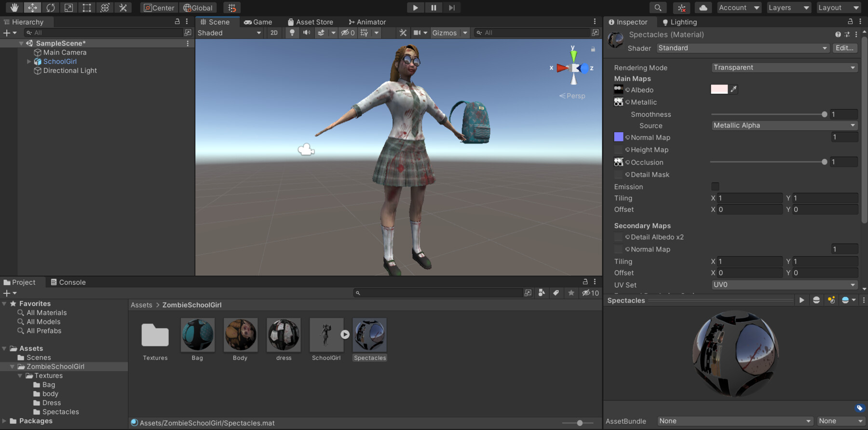This screenshot has width=868, height=430.
Task: Select the Rotate tool
Action: pos(51,8)
